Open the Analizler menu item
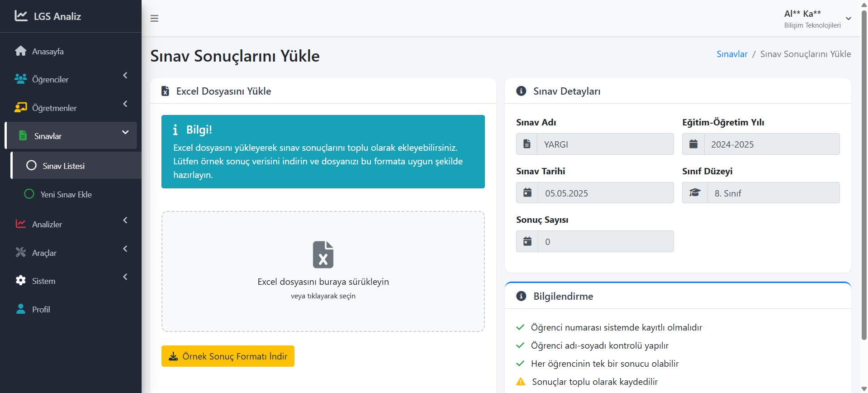The image size is (868, 393). tap(47, 225)
